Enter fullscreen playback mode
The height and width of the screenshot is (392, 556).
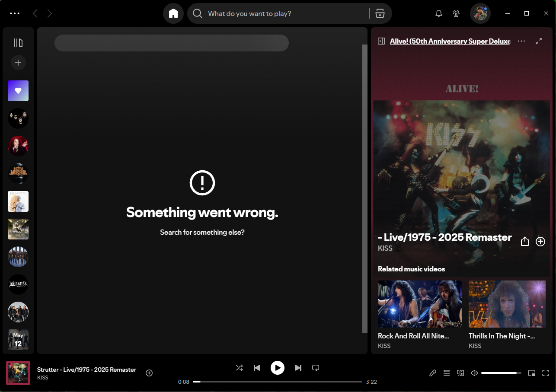[546, 373]
